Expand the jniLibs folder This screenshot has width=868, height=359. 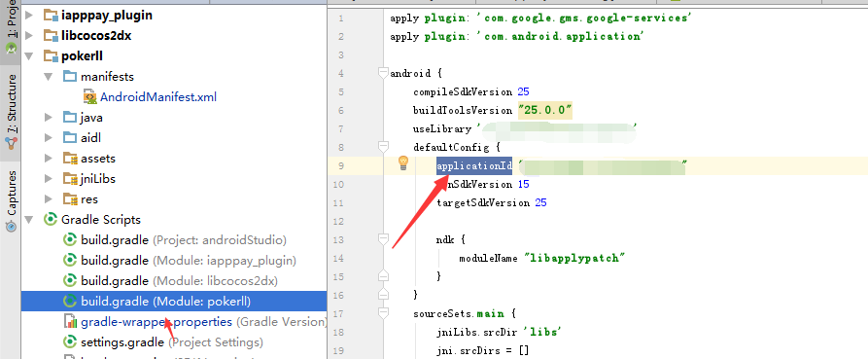pos(49,179)
